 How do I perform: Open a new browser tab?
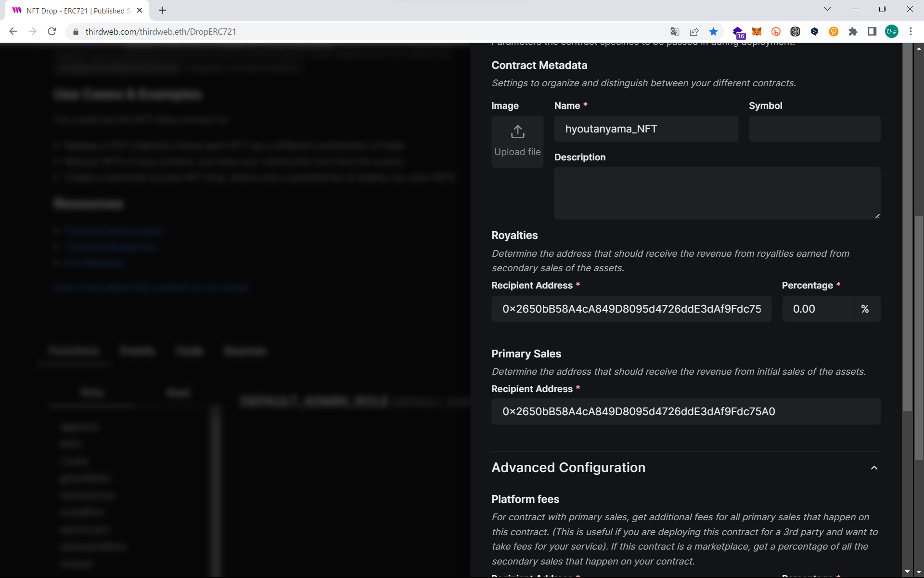tap(162, 11)
